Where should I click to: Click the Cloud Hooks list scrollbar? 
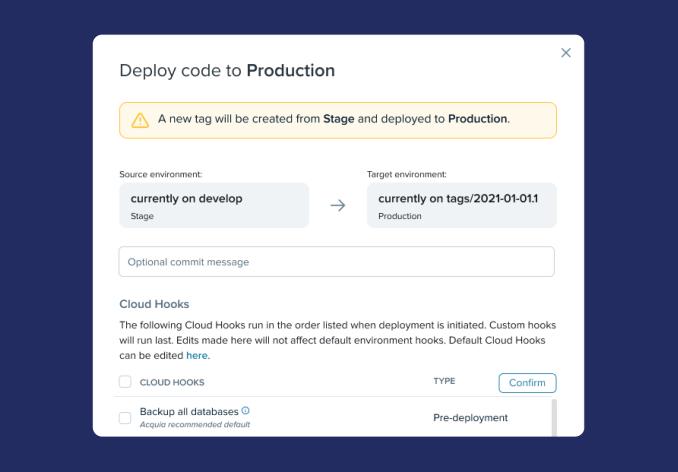point(554,416)
